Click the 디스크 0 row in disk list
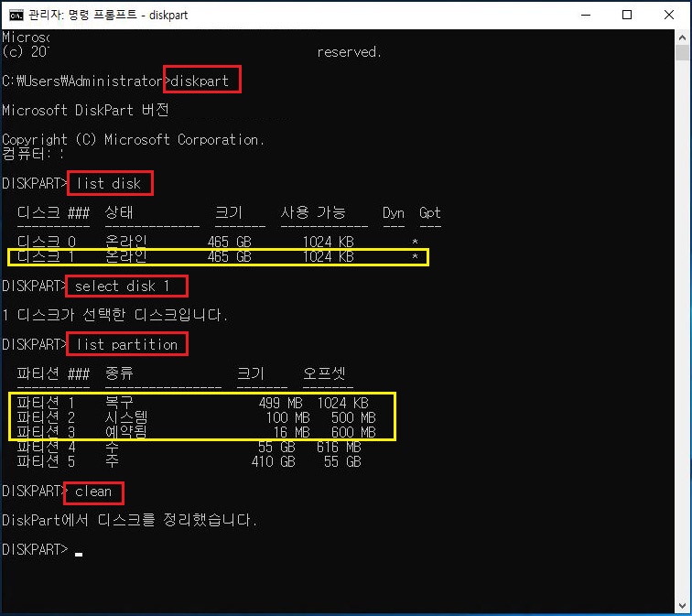 [220, 242]
